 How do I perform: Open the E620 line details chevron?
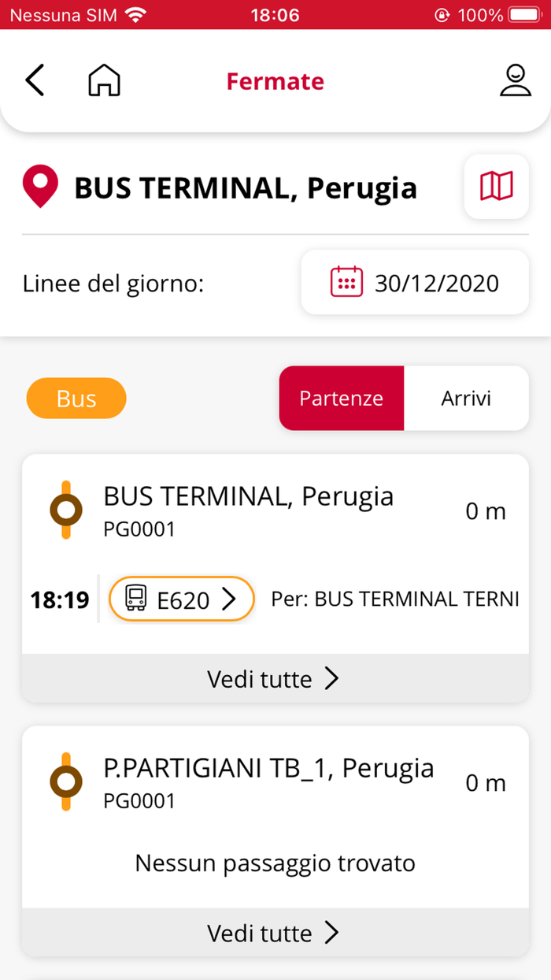click(x=229, y=600)
